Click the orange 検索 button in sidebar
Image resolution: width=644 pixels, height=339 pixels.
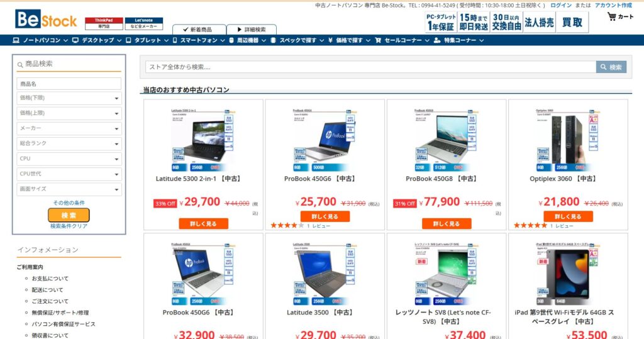69,215
